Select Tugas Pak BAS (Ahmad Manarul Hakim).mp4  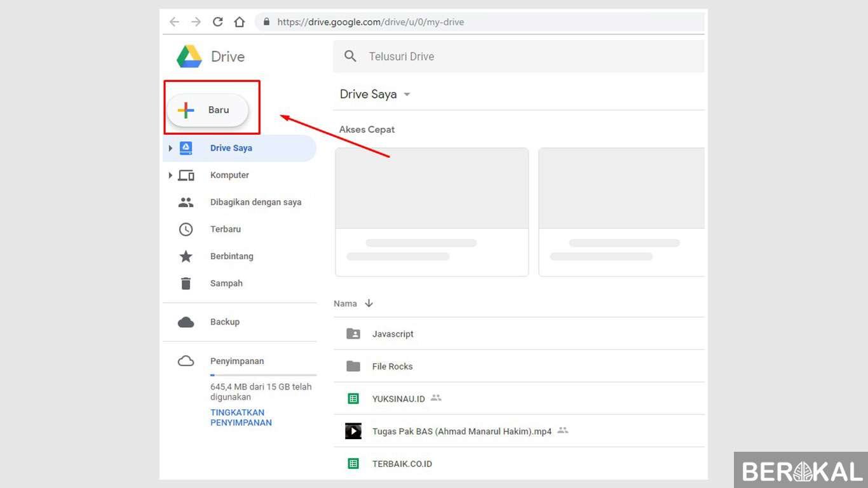pyautogui.click(x=462, y=431)
